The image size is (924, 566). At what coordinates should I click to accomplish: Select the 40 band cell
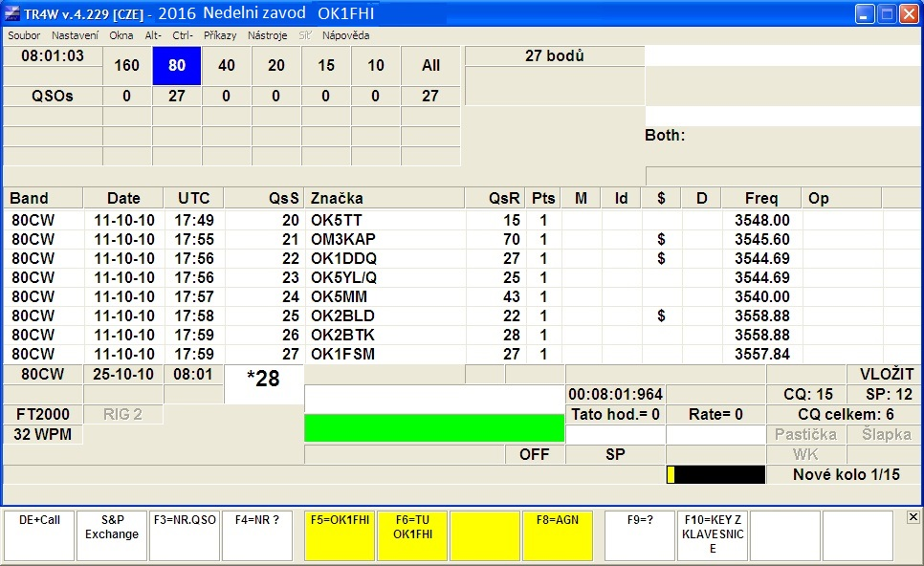[x=227, y=65]
